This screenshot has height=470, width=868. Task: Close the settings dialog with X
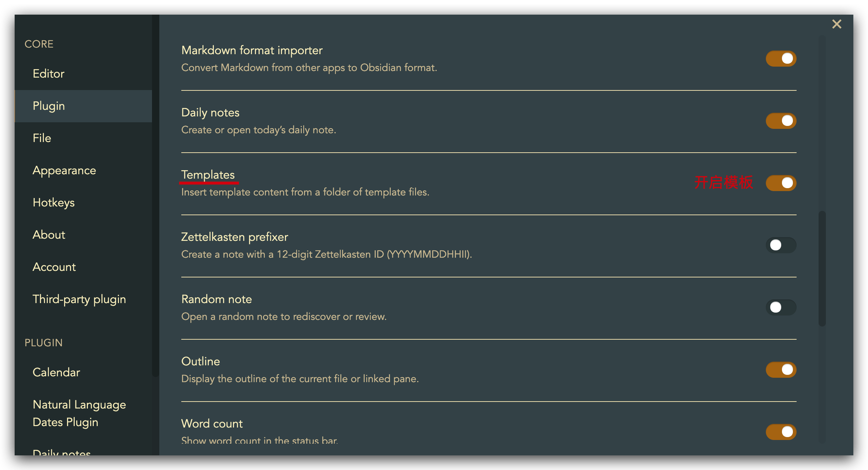pyautogui.click(x=837, y=24)
